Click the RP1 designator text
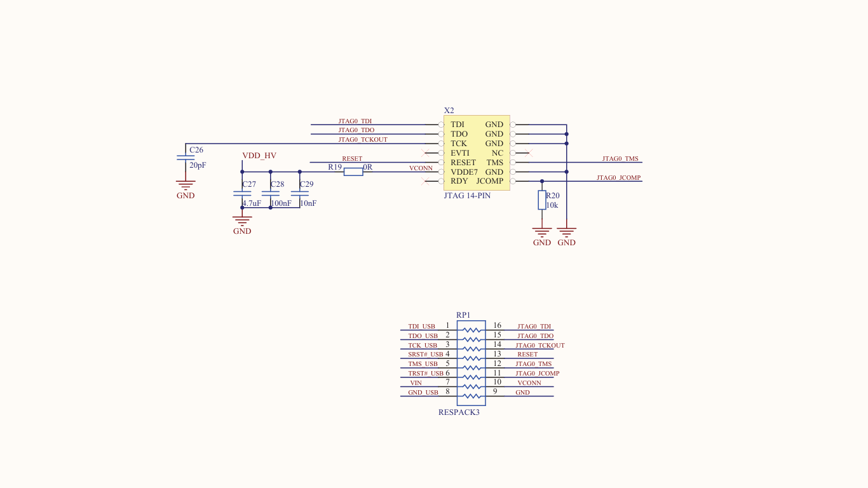868x488 pixels. pos(463,315)
